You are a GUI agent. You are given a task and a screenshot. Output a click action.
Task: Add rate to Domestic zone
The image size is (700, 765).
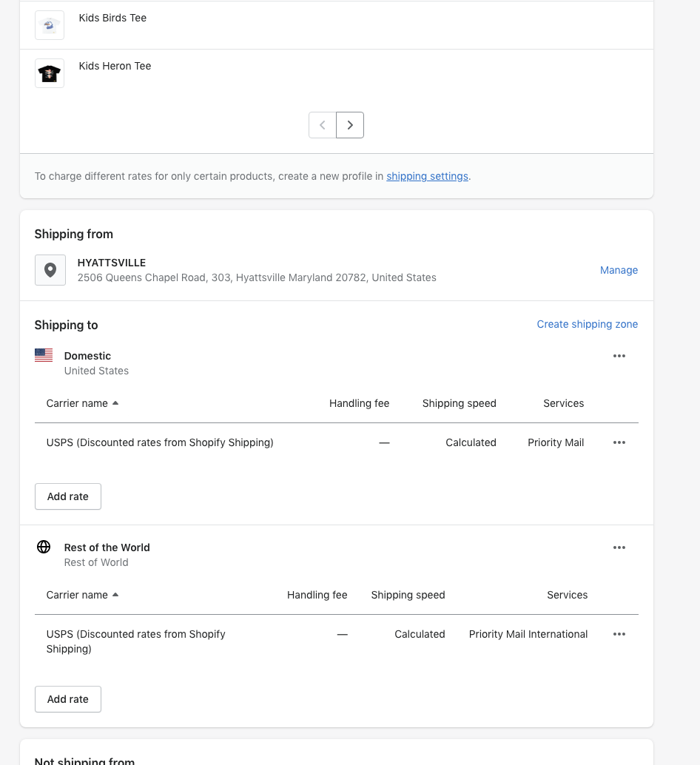point(68,496)
